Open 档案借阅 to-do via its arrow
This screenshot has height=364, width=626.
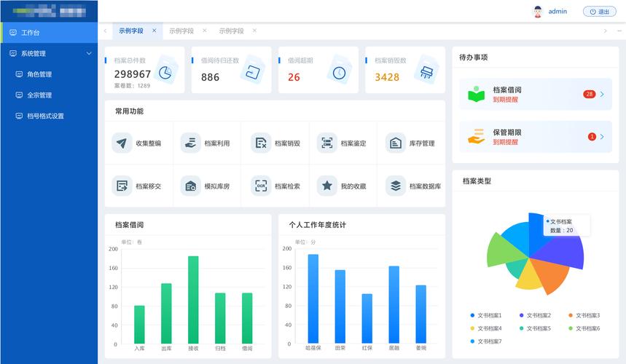point(602,94)
